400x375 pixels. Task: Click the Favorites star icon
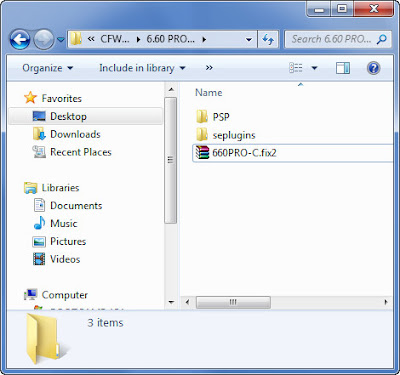pos(30,98)
